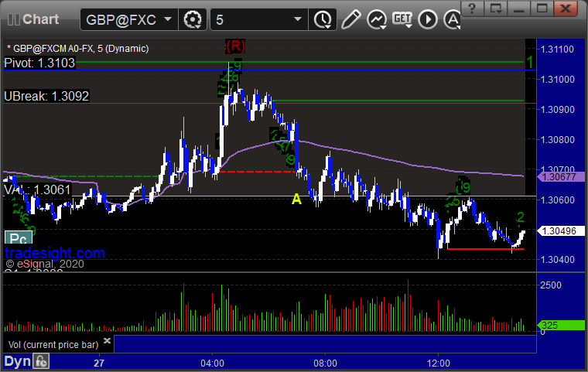
Task: Click the VAL 1.3061 label
Action: point(37,189)
